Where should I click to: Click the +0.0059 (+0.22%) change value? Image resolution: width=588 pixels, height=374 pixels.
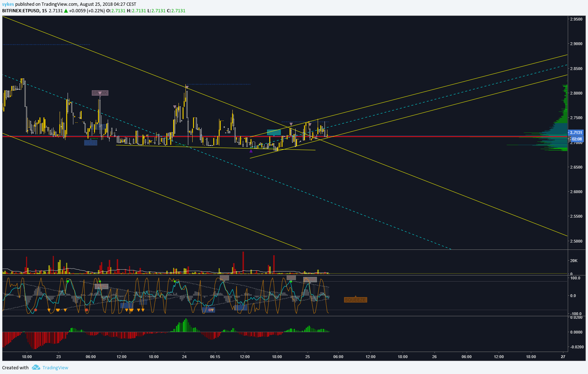pyautogui.click(x=87, y=10)
